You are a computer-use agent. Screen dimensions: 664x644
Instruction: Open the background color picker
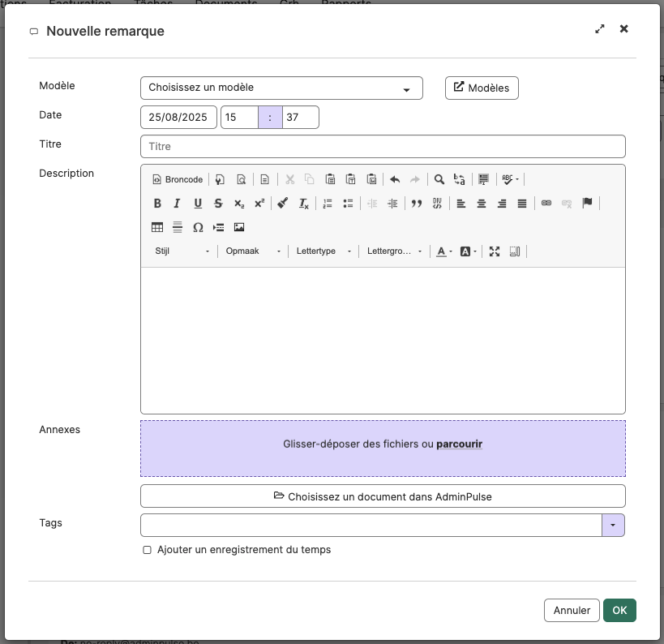469,251
